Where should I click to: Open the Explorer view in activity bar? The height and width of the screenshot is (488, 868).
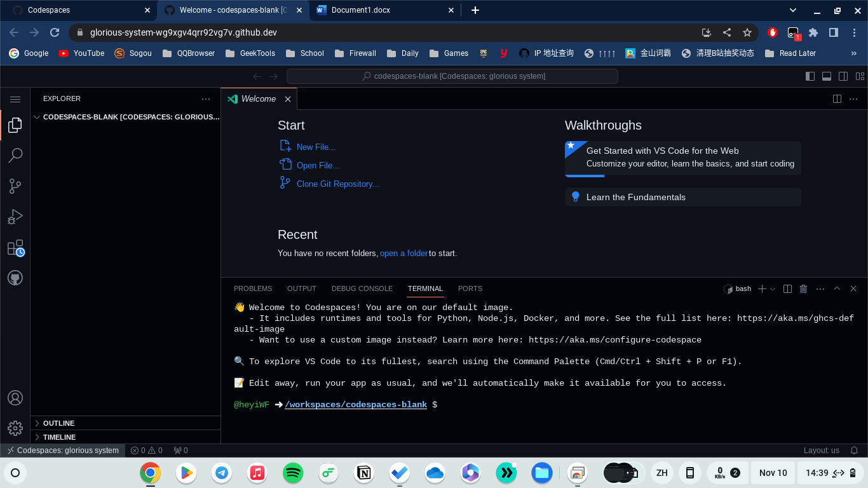pos(15,125)
